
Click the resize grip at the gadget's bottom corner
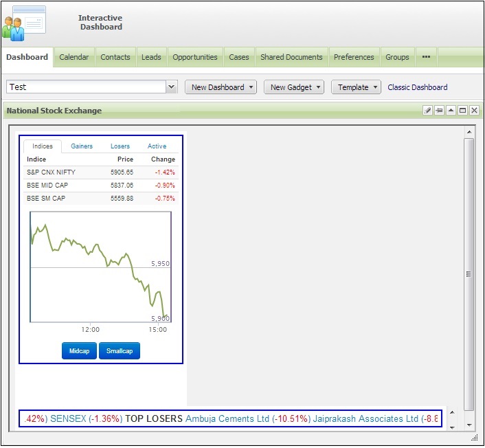tap(475, 437)
